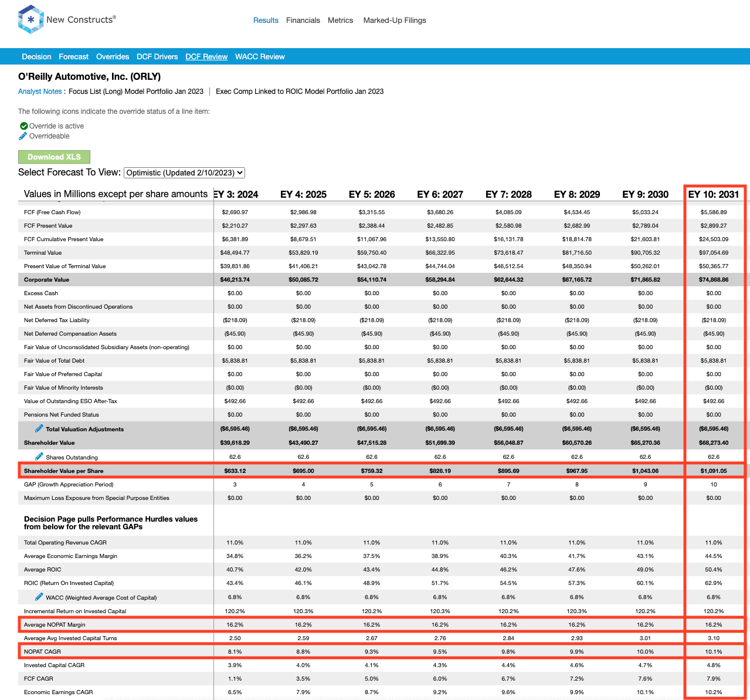Select the $5,586.89 FCF value
Screen dimensions: 750x700
tap(714, 212)
